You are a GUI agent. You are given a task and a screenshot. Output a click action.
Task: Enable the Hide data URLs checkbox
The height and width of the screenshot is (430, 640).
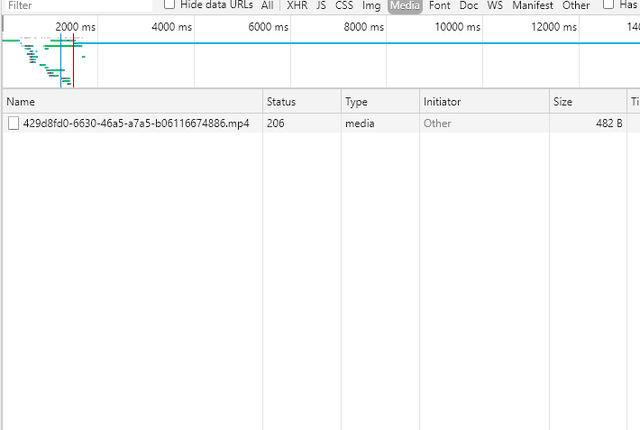click(169, 4)
